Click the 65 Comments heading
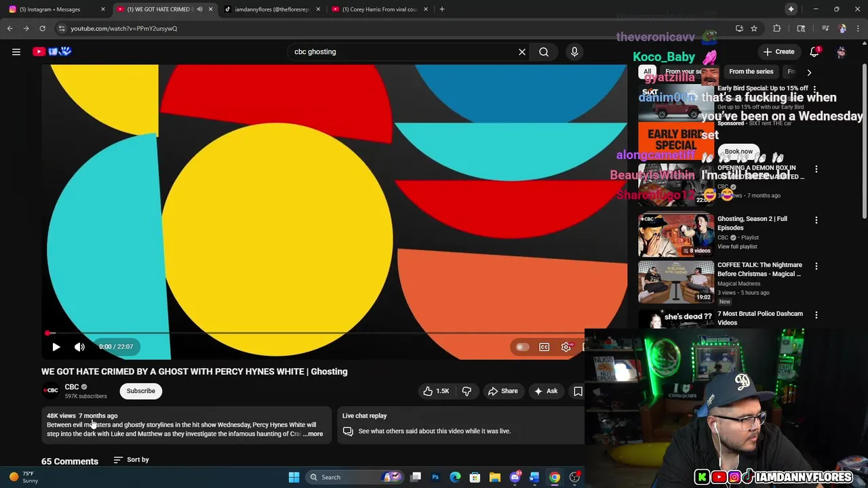Screen dimensions: 868x488 click(x=70, y=462)
